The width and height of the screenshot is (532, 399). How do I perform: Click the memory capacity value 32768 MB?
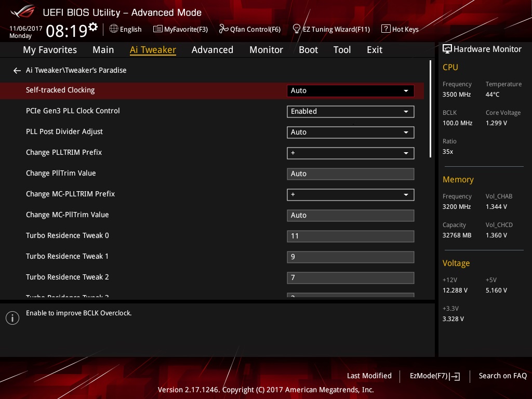457,235
